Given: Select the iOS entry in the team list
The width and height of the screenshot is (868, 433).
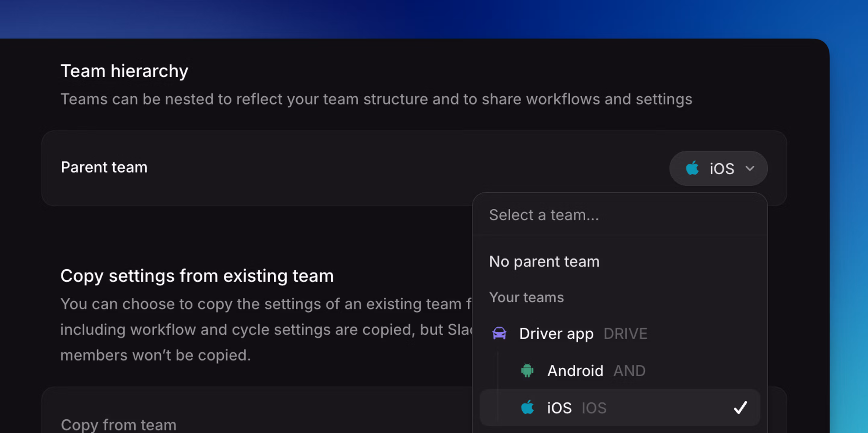Looking at the screenshot, I should (x=559, y=407).
